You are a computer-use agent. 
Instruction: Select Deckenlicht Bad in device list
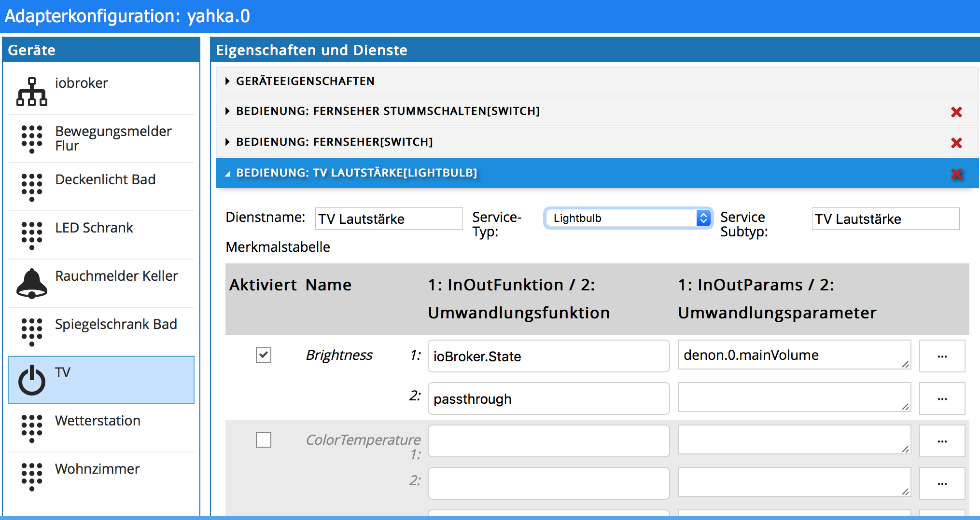click(105, 180)
